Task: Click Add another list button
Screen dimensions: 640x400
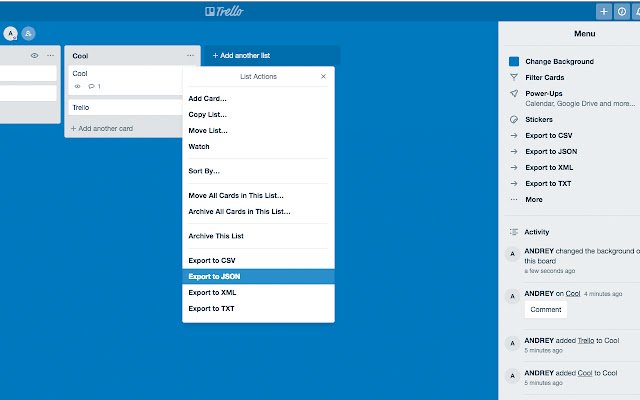Action: [271, 56]
